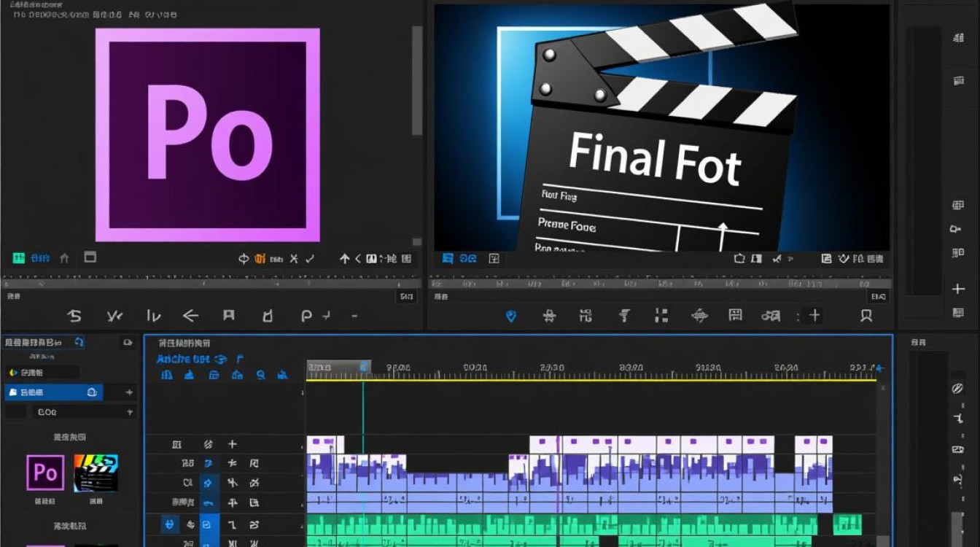Screen dimensions: 980x547
Task: Click the blue refresh arrows atop the project panel
Action: coord(79,341)
